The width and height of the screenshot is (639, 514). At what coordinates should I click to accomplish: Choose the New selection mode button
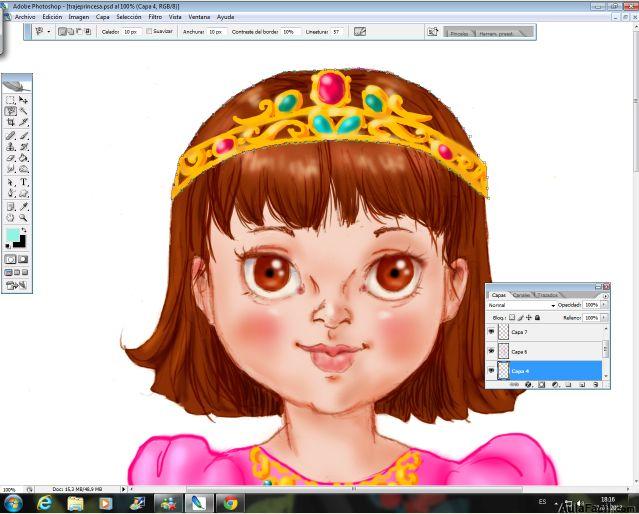(x=62, y=31)
